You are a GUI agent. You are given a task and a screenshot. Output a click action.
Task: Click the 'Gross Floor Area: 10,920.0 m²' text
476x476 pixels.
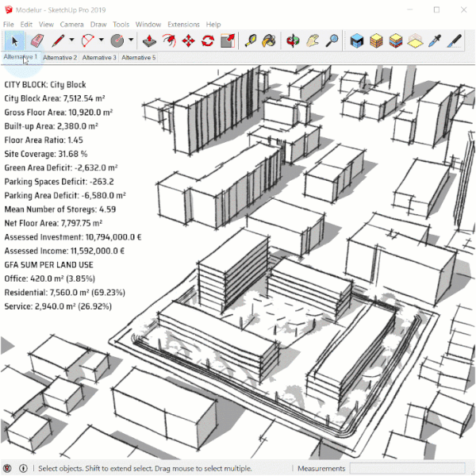point(58,113)
